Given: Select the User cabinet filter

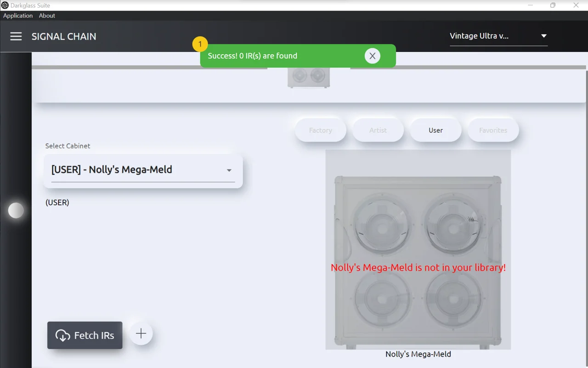Looking at the screenshot, I should 435,130.
